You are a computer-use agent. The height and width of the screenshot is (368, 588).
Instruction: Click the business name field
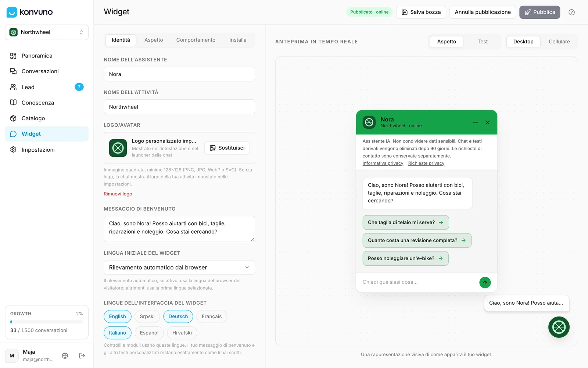click(179, 107)
